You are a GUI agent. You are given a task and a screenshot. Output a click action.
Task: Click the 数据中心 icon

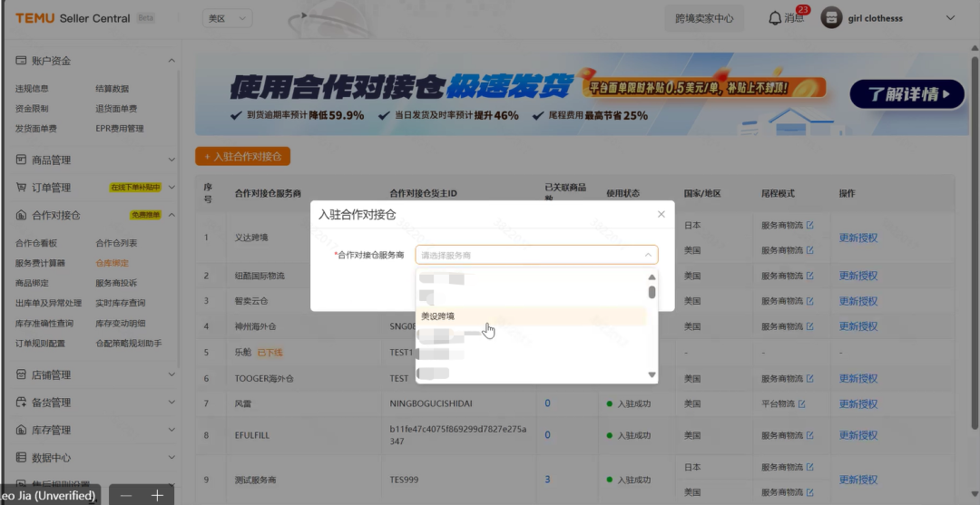(x=21, y=458)
